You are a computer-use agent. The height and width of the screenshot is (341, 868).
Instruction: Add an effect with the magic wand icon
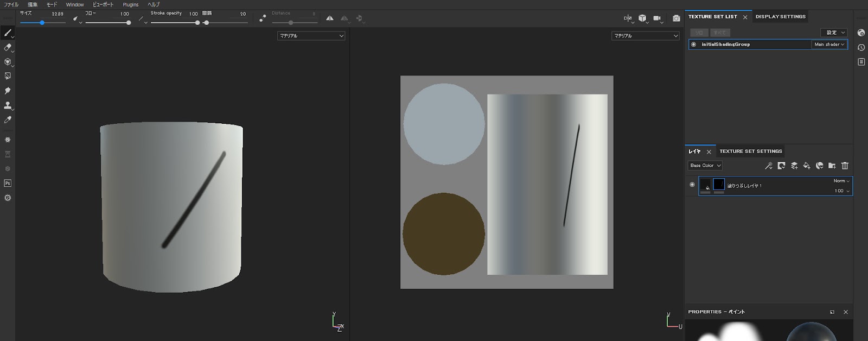[769, 166]
